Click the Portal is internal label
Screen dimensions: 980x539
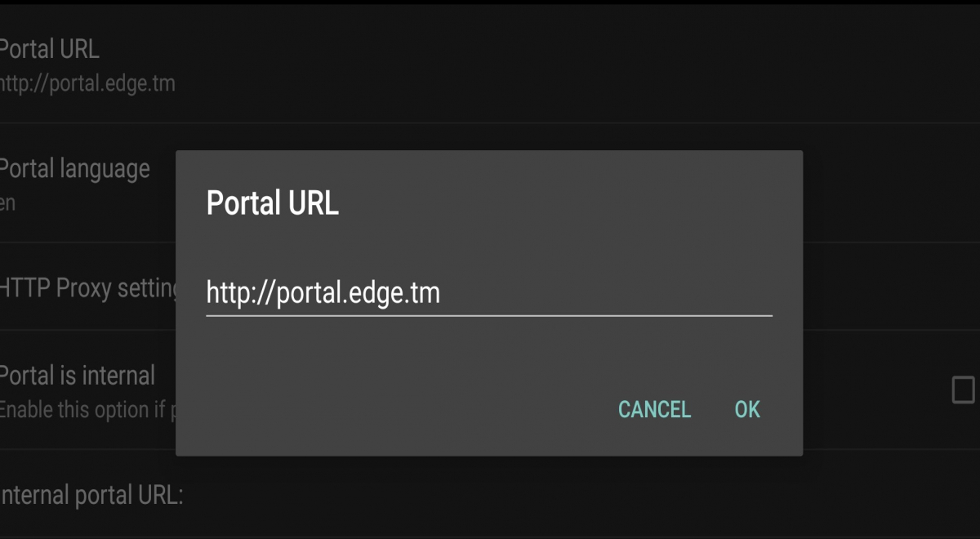pyautogui.click(x=77, y=376)
